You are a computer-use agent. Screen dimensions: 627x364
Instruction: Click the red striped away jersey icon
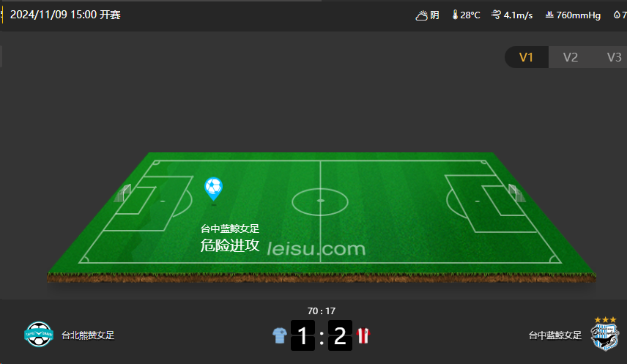point(363,335)
